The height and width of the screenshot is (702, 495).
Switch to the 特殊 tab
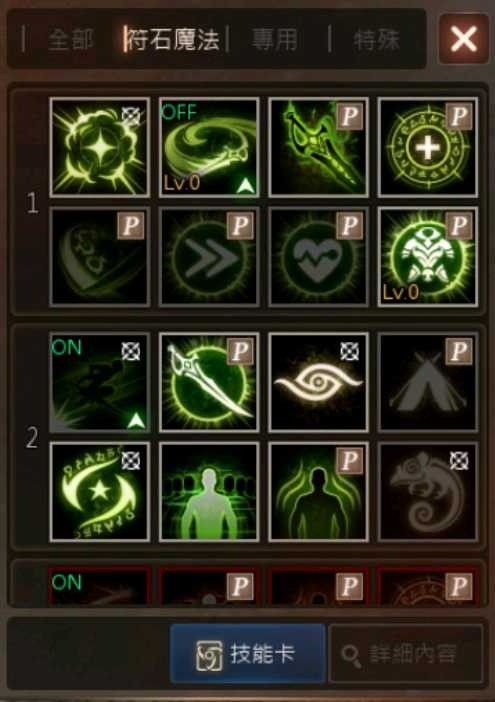click(376, 39)
